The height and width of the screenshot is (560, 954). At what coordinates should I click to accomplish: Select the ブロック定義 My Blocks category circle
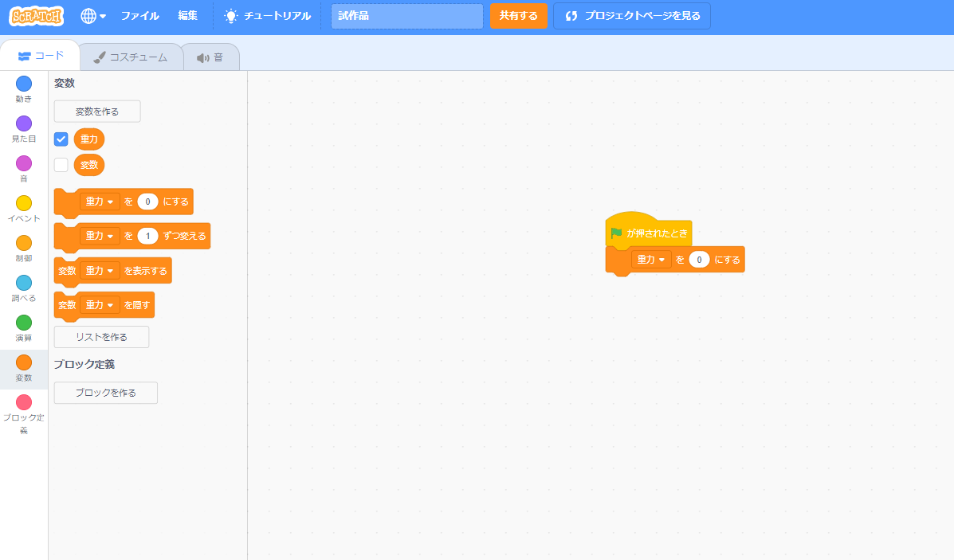24,402
